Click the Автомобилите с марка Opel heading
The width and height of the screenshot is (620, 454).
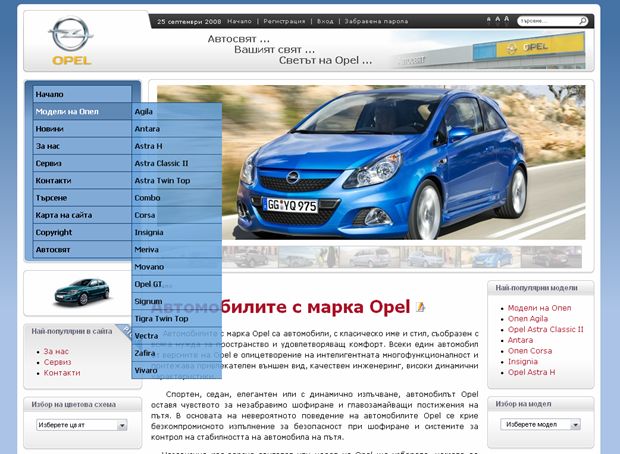click(x=281, y=307)
